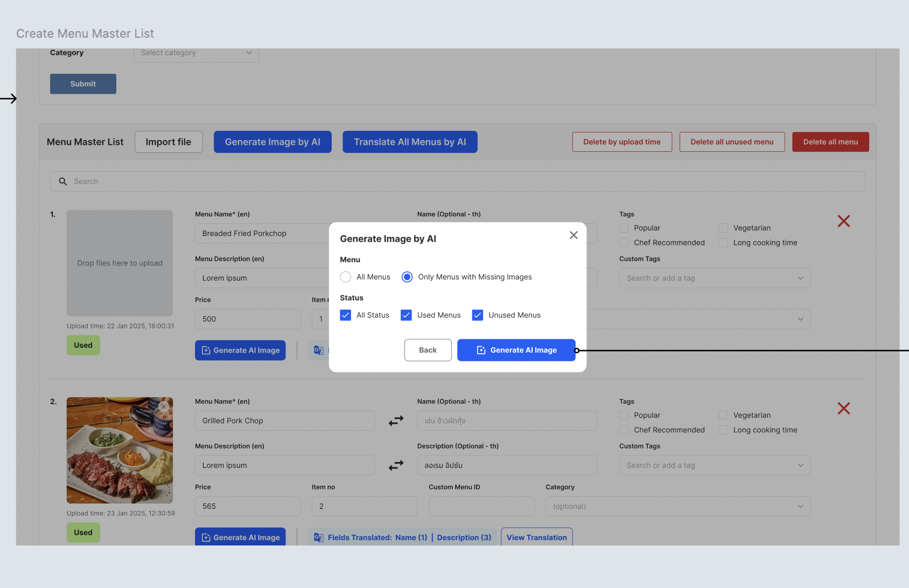
Task: Click swap arrows icon beside Grilled Pork Chop
Action: coord(396,421)
